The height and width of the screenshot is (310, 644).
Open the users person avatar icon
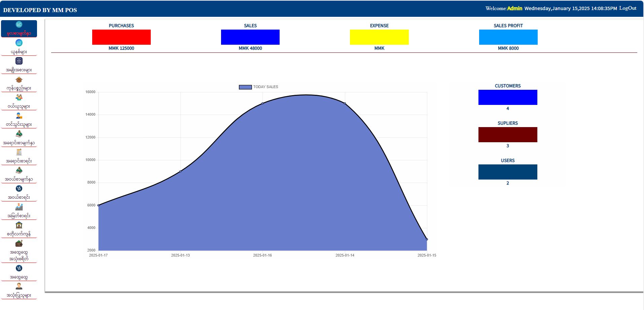pyautogui.click(x=19, y=286)
